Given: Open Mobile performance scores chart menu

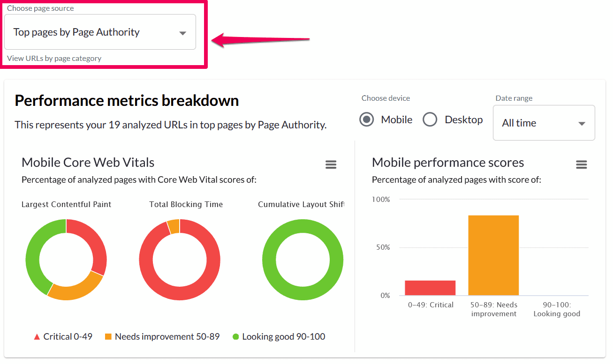Looking at the screenshot, I should coord(581,164).
